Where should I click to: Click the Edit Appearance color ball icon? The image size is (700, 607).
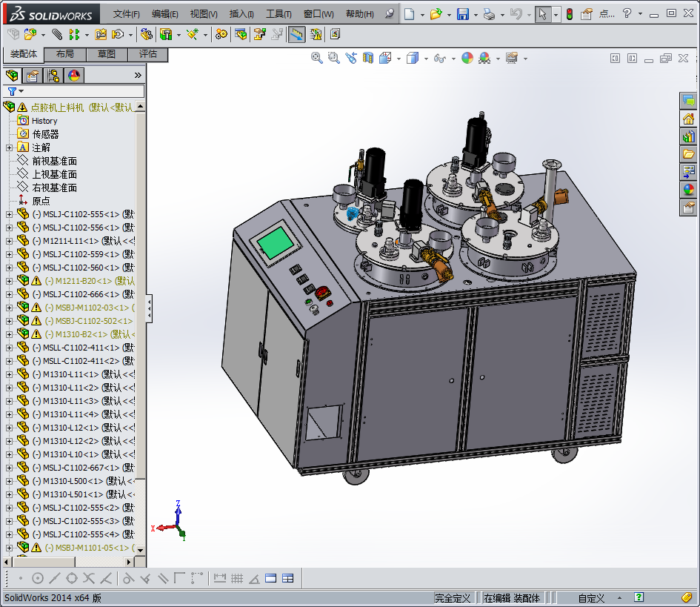467,58
